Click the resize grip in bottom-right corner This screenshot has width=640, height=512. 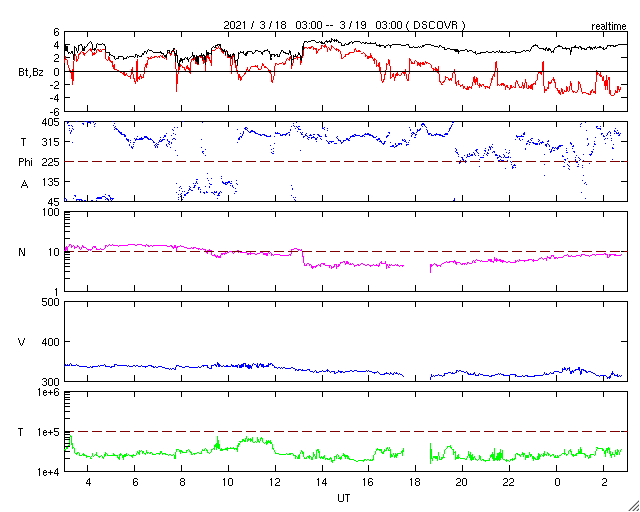[634, 505]
